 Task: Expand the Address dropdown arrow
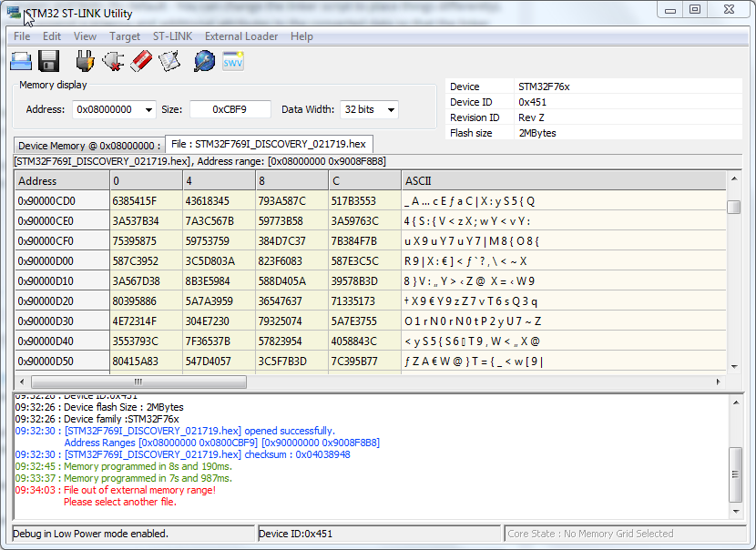click(x=148, y=110)
